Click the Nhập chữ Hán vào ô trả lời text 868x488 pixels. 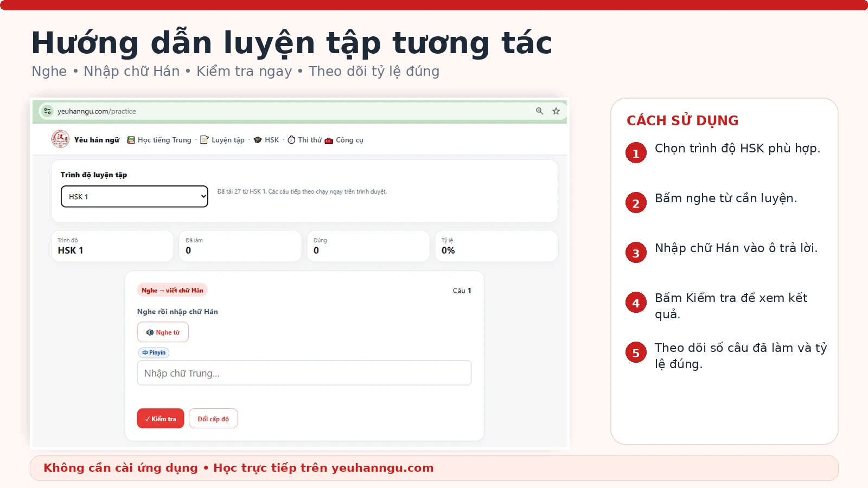[736, 248]
